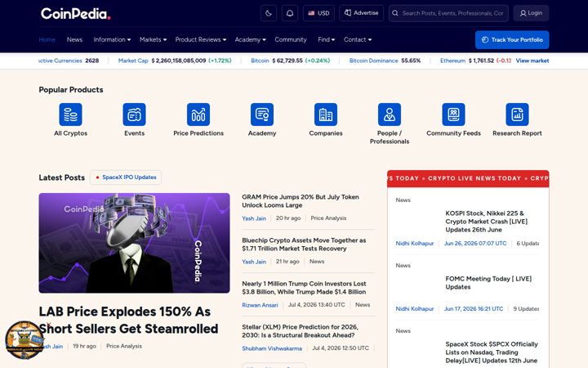Open Nearly 1 Million Trump Coin article
The width and height of the screenshot is (588, 368).
tap(304, 288)
